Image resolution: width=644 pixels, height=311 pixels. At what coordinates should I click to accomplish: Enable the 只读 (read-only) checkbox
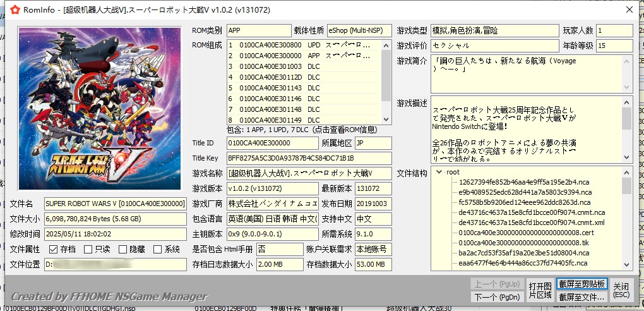(89, 249)
